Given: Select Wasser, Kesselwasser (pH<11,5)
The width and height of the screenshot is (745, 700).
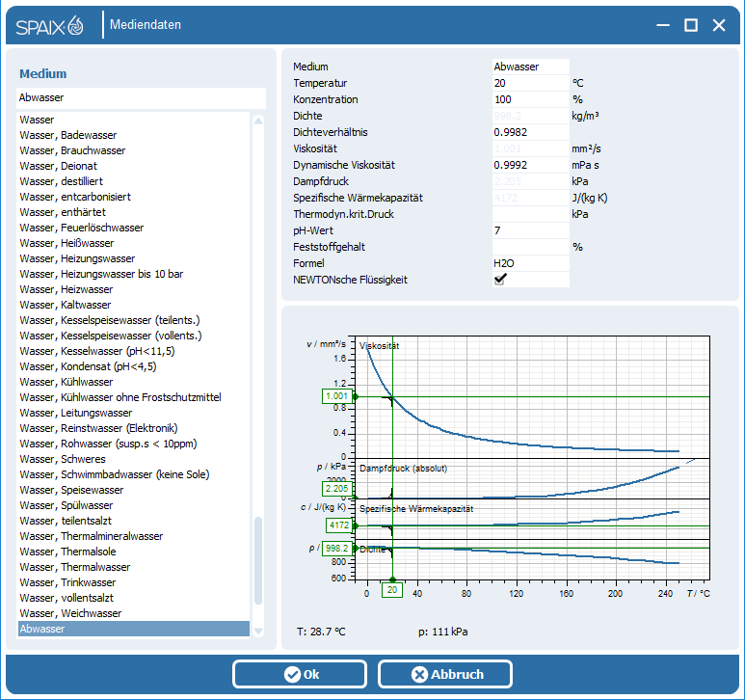Looking at the screenshot, I should (x=134, y=351).
